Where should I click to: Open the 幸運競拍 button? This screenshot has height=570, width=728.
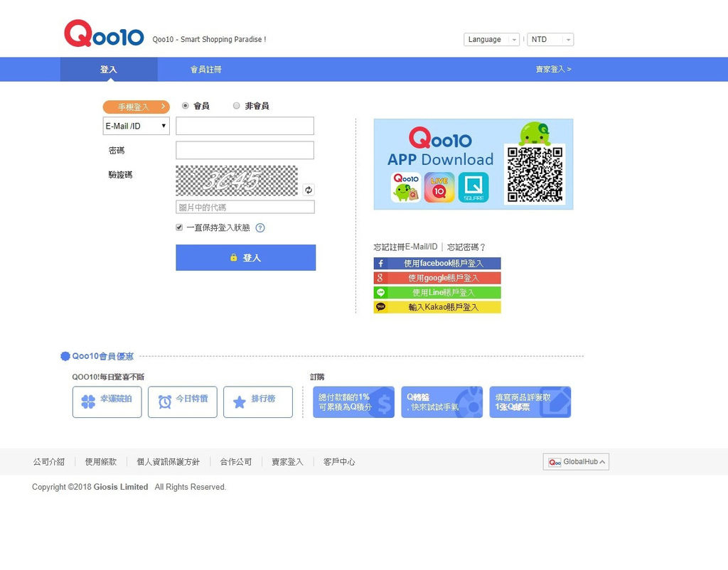[x=107, y=402]
